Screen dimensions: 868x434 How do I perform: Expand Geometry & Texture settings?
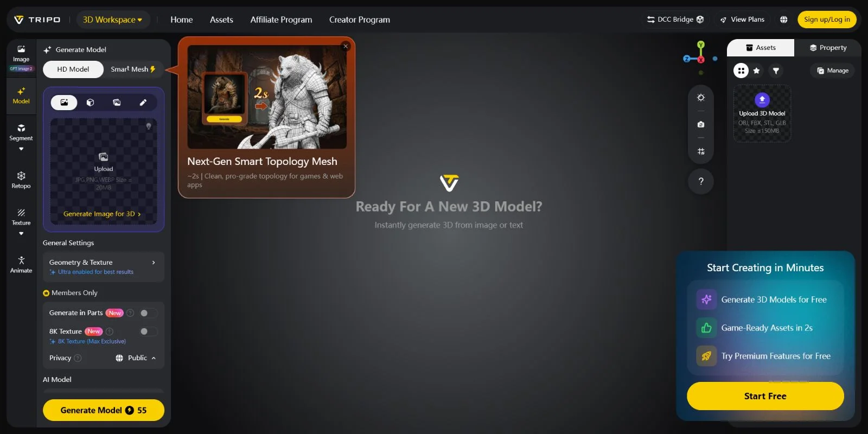click(104, 267)
